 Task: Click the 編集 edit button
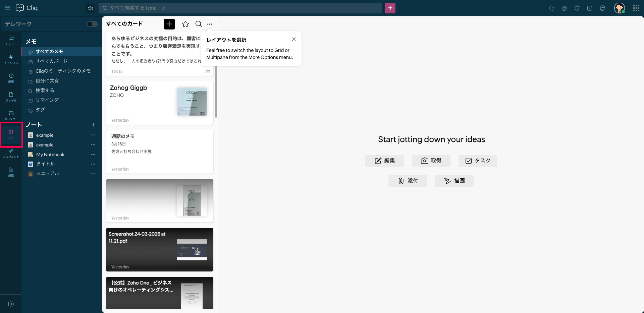pyautogui.click(x=384, y=161)
